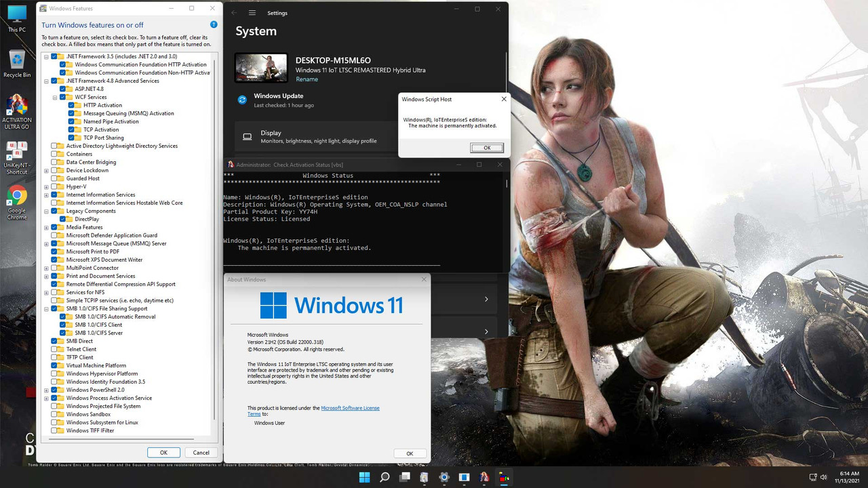This screenshot has height=488, width=868.
Task: Go back in the Settings window
Action: click(x=234, y=13)
